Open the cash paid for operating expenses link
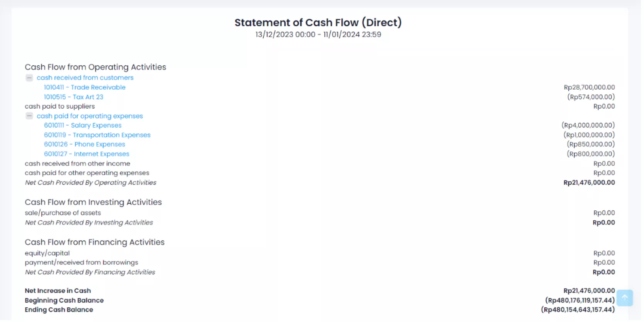The width and height of the screenshot is (644, 322). pos(90,116)
